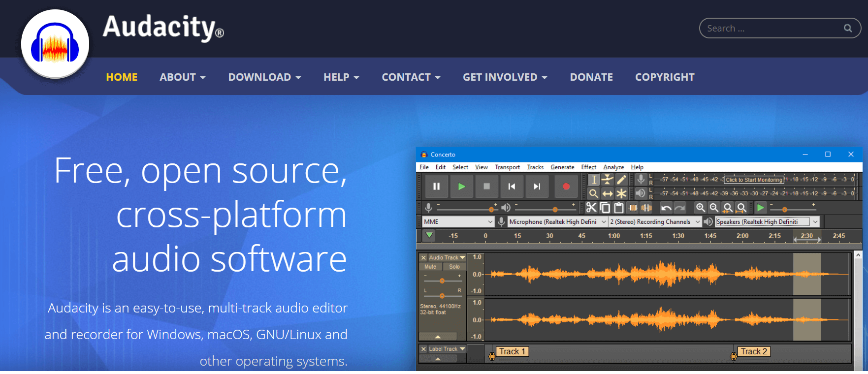868x374 pixels.
Task: Open the Audio Track dropdown menu
Action: (447, 257)
